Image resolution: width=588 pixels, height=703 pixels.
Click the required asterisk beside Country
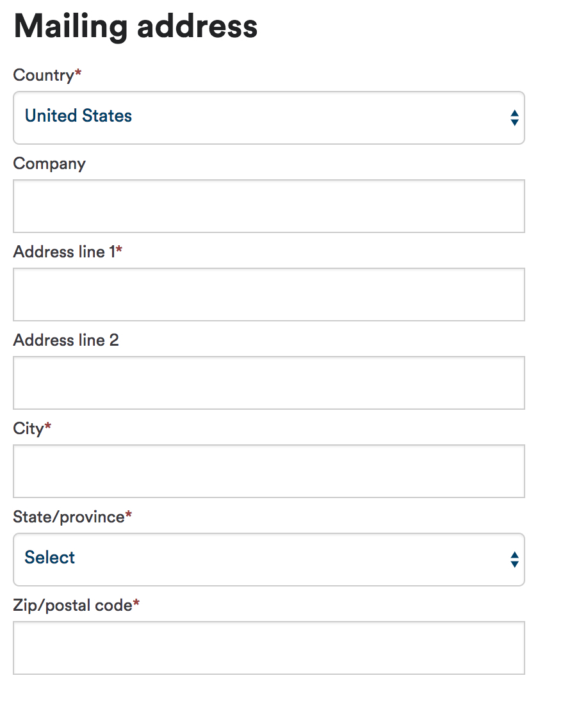pyautogui.click(x=78, y=72)
